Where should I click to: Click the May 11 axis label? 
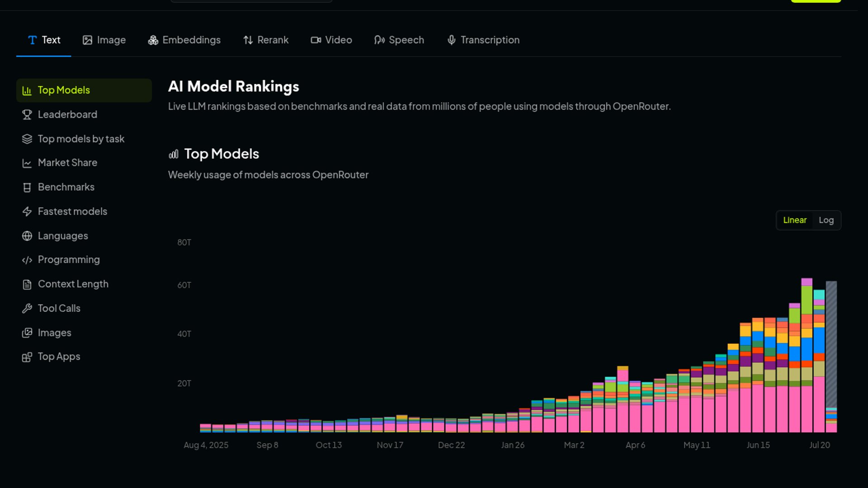697,446
